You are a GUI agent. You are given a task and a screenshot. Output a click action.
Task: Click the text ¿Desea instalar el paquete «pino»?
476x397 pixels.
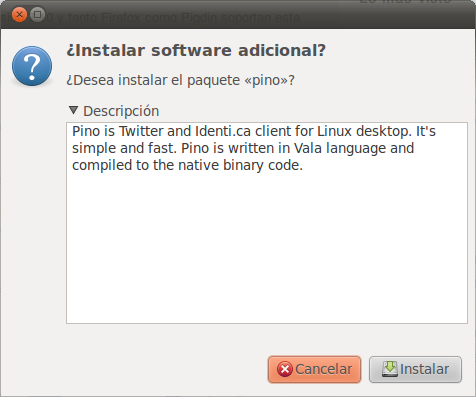pyautogui.click(x=180, y=80)
